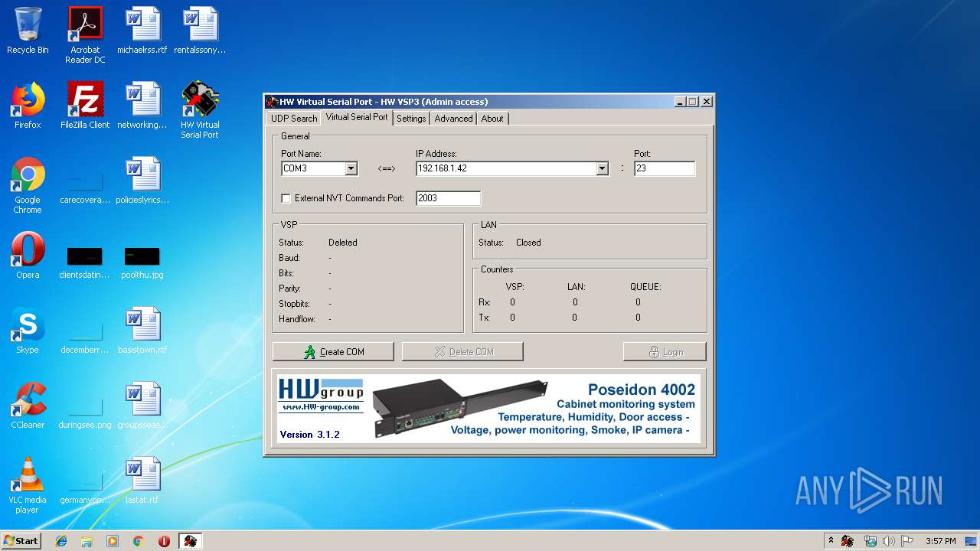Expand the Port Name COM3 dropdown
The image size is (980, 551).
[351, 168]
